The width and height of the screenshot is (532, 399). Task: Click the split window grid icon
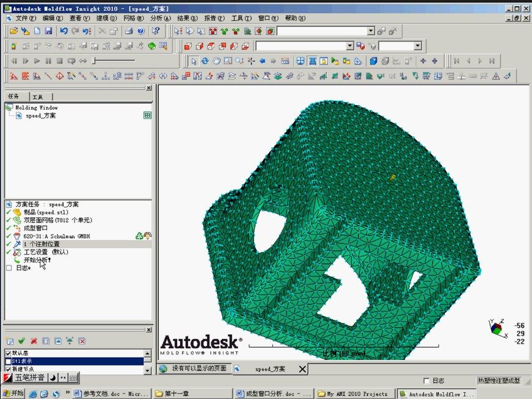pos(301,60)
